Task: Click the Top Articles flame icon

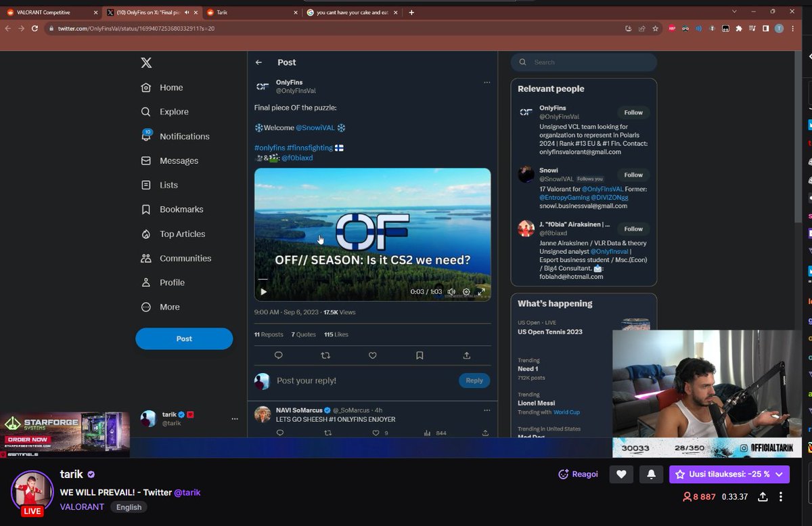Action: tap(145, 234)
